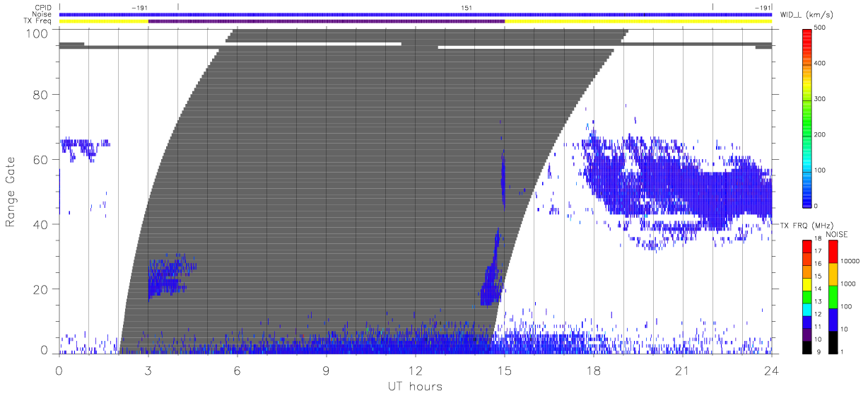The image size is (868, 401).
Task: Click the '18' tick on UT hours axis
Action: click(x=594, y=370)
